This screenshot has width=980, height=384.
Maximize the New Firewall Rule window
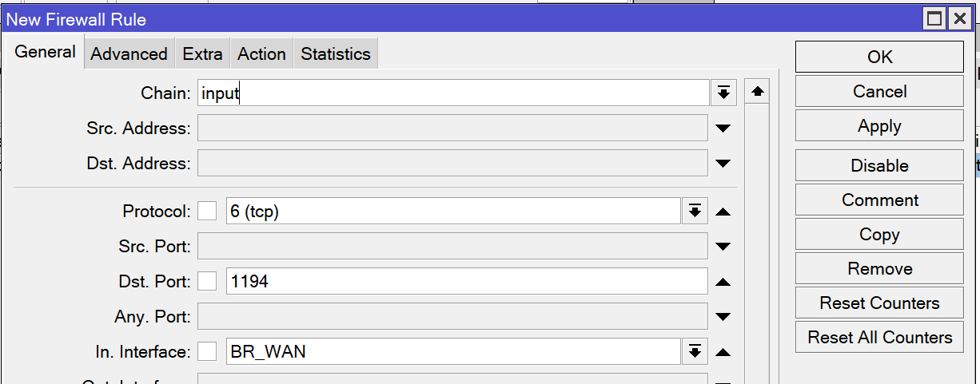(x=934, y=19)
